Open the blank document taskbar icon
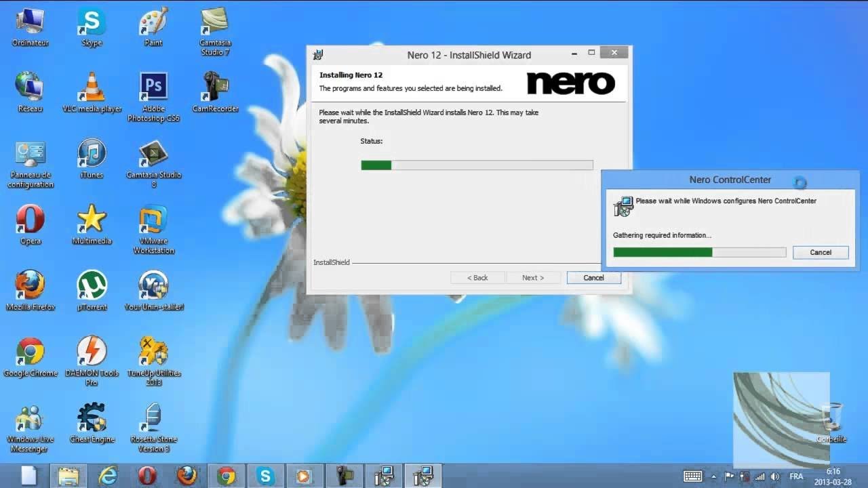Viewport: 868px width, 488px height. 28,476
